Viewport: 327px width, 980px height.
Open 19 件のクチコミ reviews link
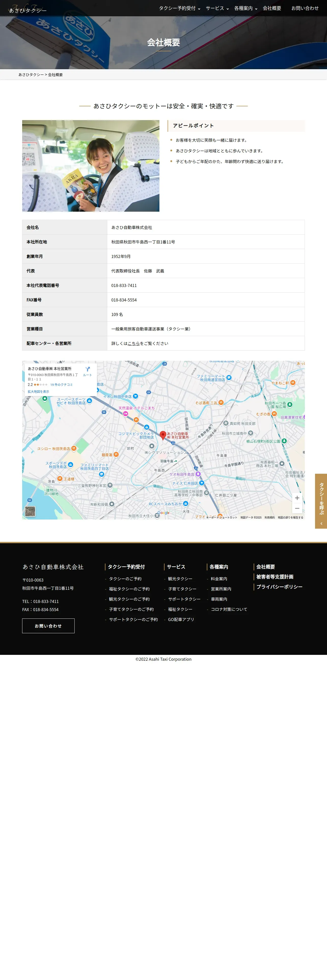tap(61, 385)
